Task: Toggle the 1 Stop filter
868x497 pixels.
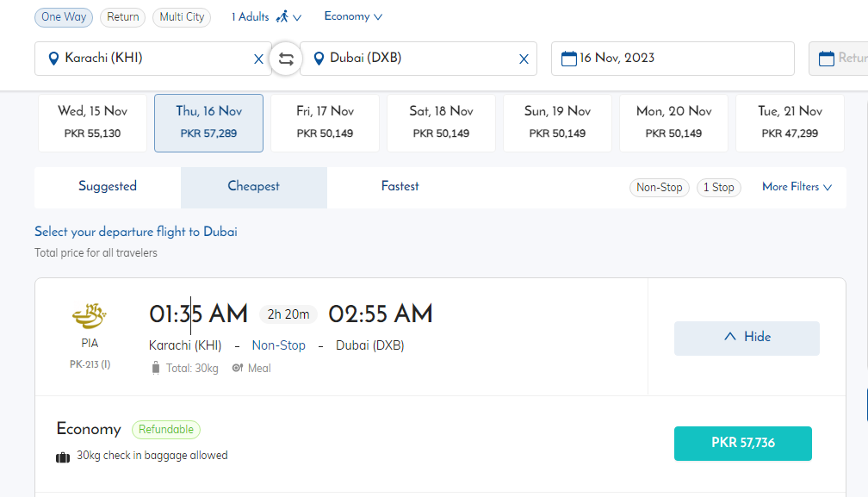Action: [718, 187]
